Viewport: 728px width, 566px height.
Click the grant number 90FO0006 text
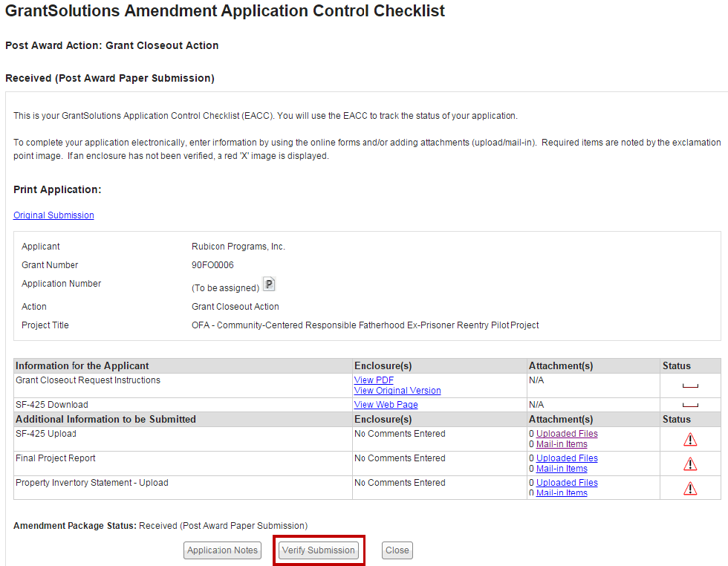pyautogui.click(x=212, y=265)
